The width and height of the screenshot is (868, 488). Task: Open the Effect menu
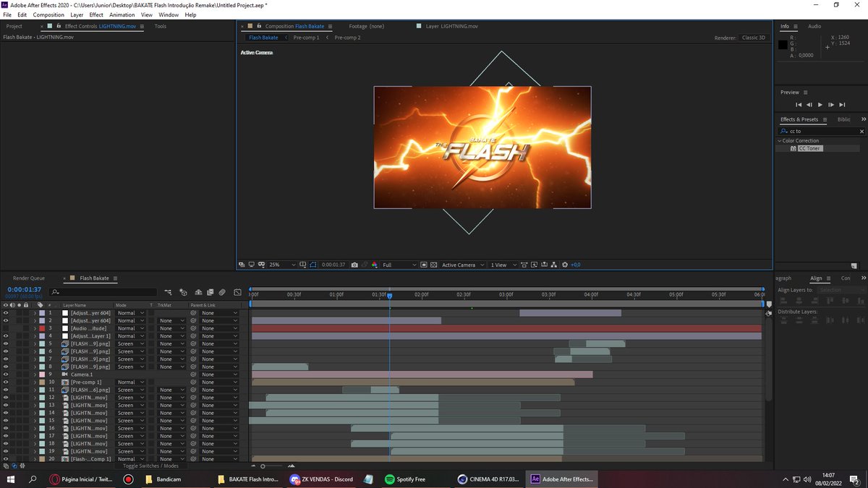point(96,14)
